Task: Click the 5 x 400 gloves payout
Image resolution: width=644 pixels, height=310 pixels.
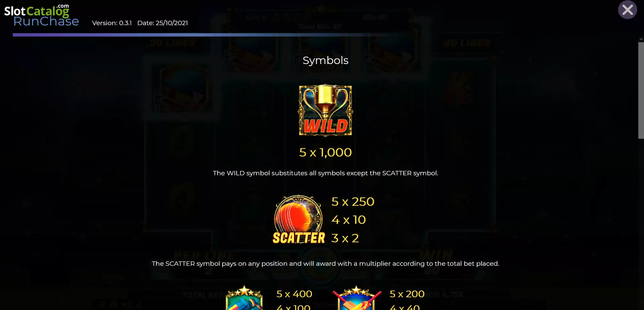Action: coord(294,294)
